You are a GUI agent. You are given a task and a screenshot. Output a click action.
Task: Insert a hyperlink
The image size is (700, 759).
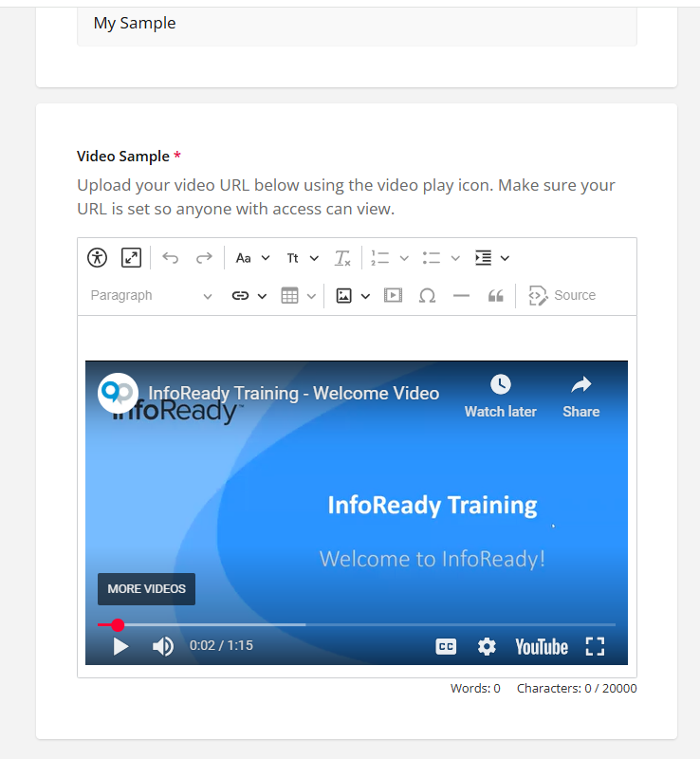240,295
